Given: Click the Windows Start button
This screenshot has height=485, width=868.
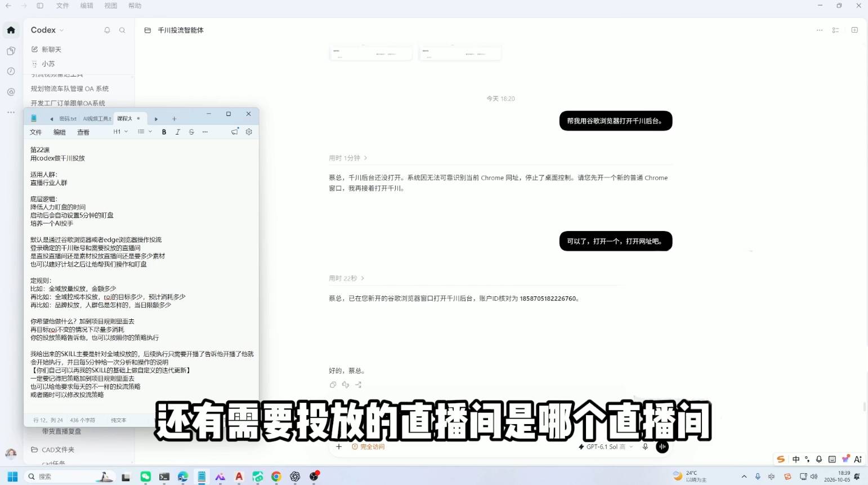Looking at the screenshot, I should (x=12, y=477).
